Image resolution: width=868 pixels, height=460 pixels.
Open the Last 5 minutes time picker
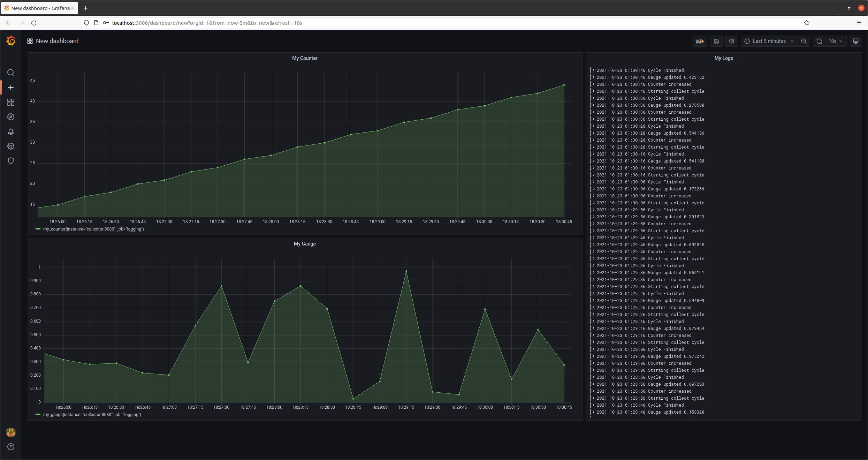(x=769, y=41)
